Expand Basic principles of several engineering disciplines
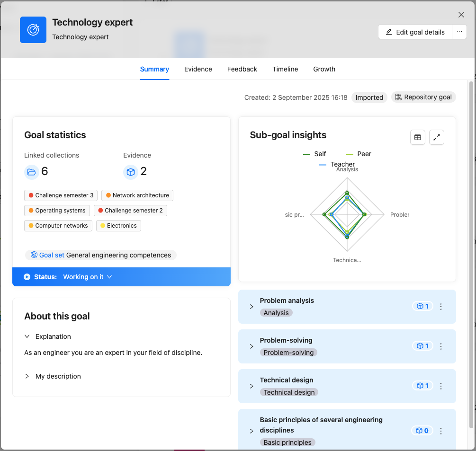 click(x=251, y=431)
